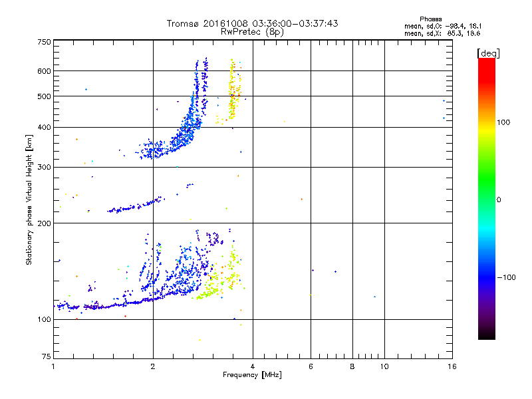The width and height of the screenshot is (532, 399).
Task: Click the y-axis '750' tick label
Action: (44, 42)
